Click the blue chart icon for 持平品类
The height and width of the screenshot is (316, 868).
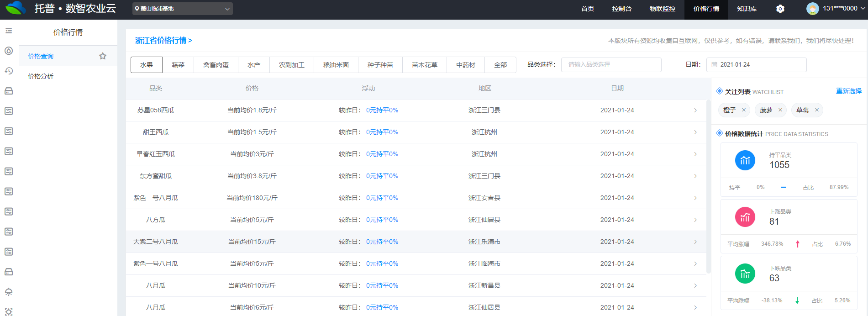point(745,160)
